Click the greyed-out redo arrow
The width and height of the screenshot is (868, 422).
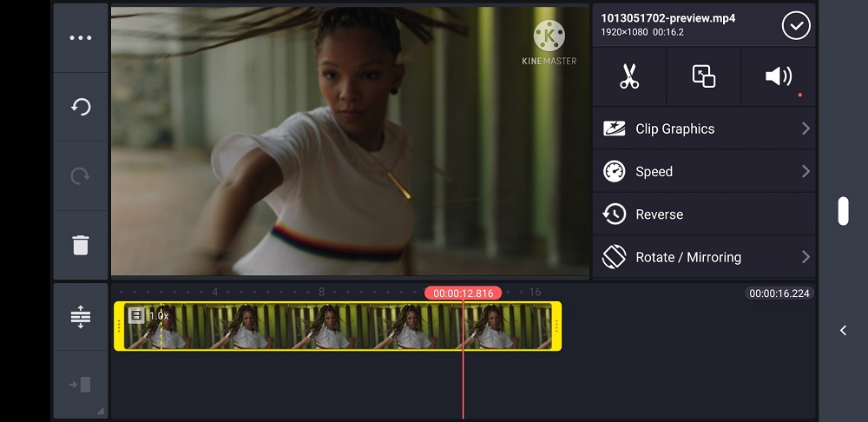pyautogui.click(x=80, y=176)
